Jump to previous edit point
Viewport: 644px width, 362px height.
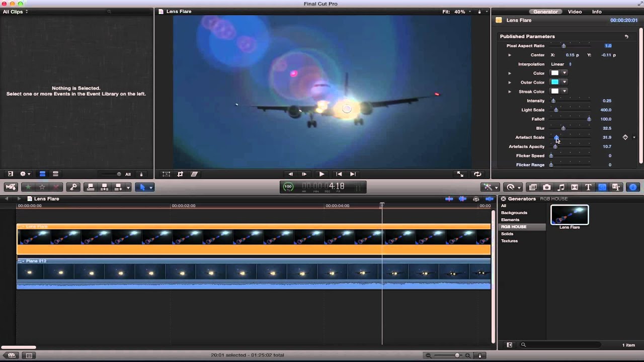pyautogui.click(x=339, y=174)
